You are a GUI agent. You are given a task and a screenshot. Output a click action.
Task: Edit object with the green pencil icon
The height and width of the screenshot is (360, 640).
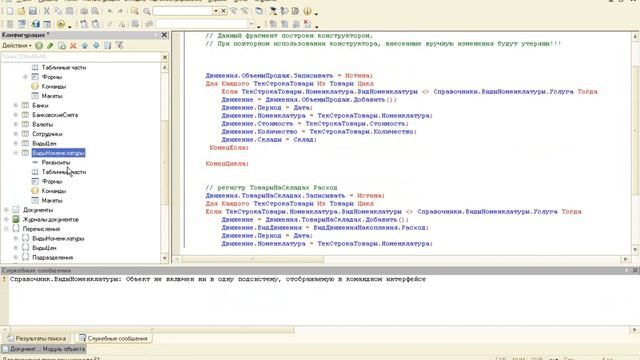click(50, 46)
